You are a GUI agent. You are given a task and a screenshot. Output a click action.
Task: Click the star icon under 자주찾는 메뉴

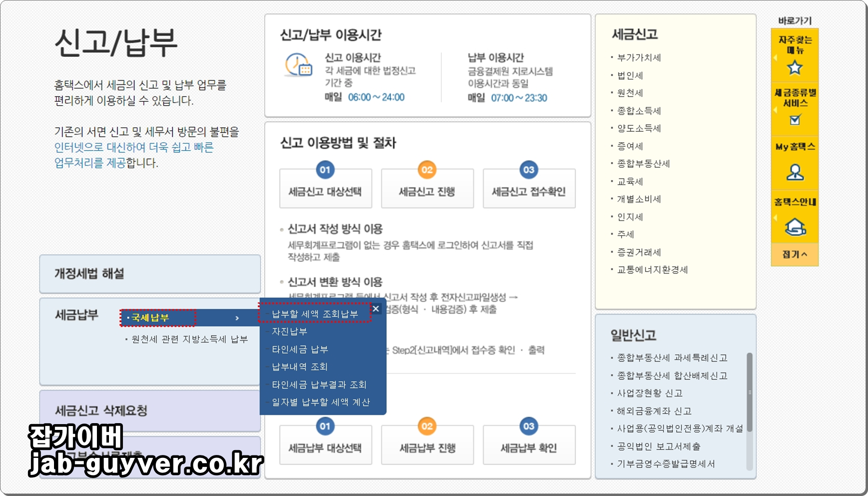(x=794, y=69)
